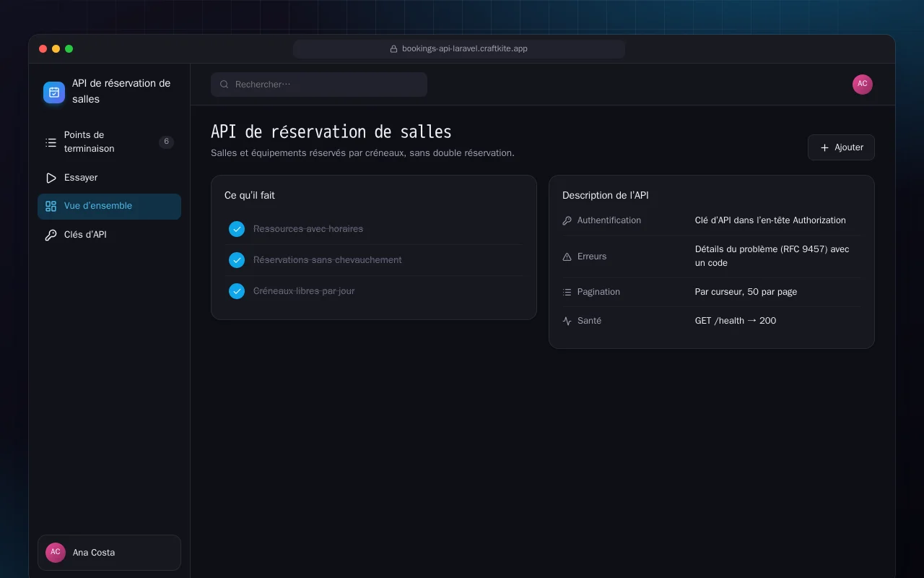Focus the Rechercher search field
Viewport: 924px width, 578px height.
click(319, 85)
